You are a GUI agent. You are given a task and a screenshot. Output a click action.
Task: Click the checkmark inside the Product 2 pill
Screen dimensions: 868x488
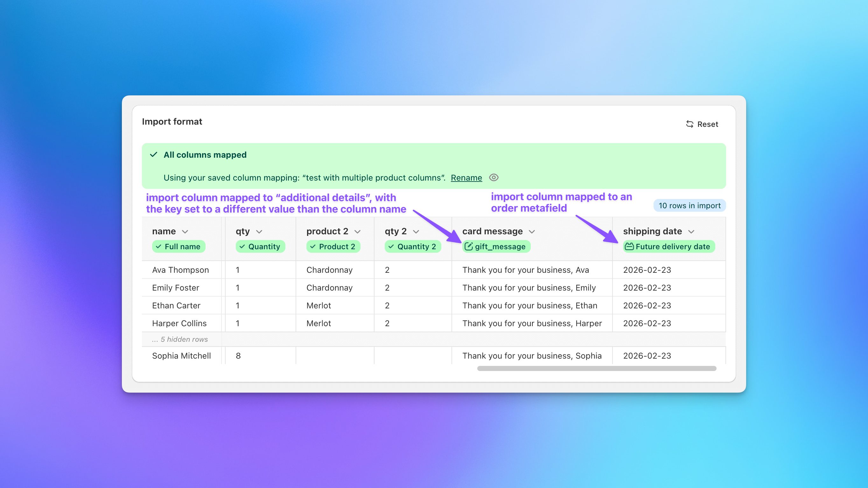pyautogui.click(x=313, y=246)
